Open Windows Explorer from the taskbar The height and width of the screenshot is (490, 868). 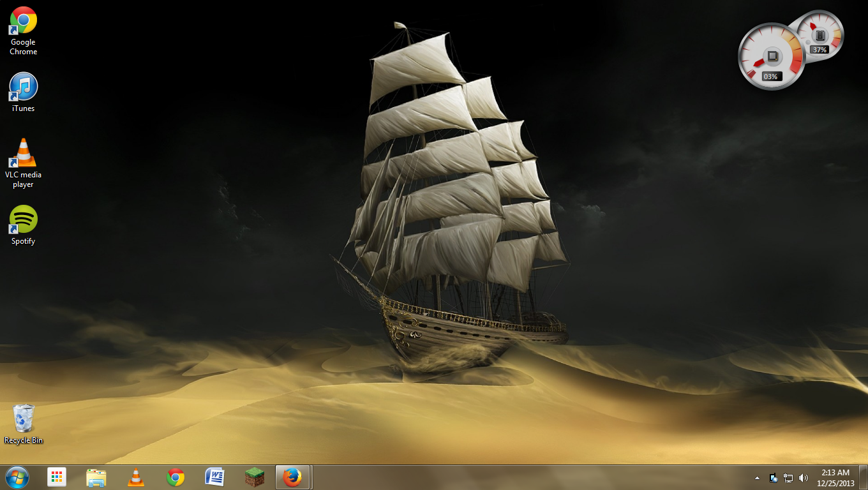(96, 477)
